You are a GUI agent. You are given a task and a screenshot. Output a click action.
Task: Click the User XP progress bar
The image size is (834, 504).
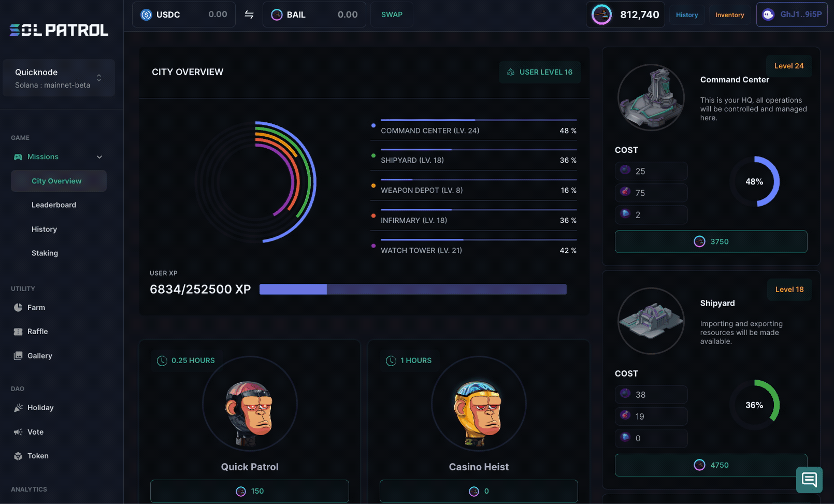(413, 290)
